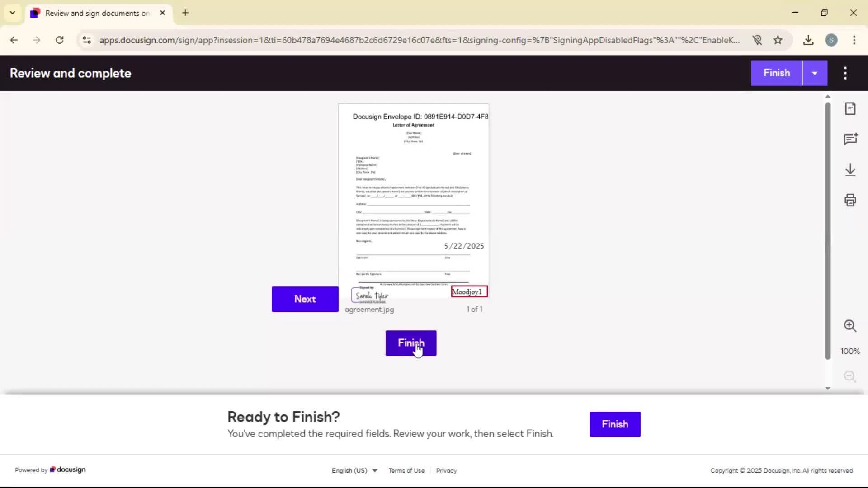
Task: Click the Copyright 2025 Docusign text
Action: coord(782,470)
